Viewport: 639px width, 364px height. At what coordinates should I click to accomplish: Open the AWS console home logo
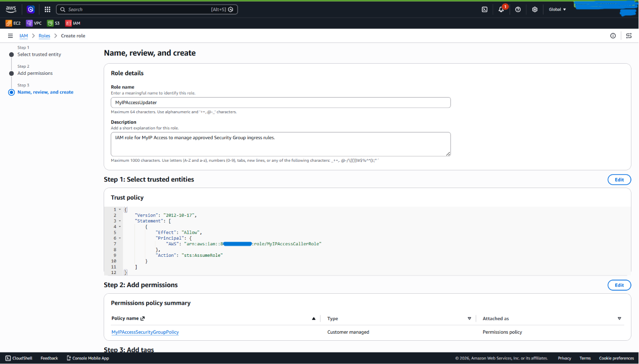coord(11,9)
